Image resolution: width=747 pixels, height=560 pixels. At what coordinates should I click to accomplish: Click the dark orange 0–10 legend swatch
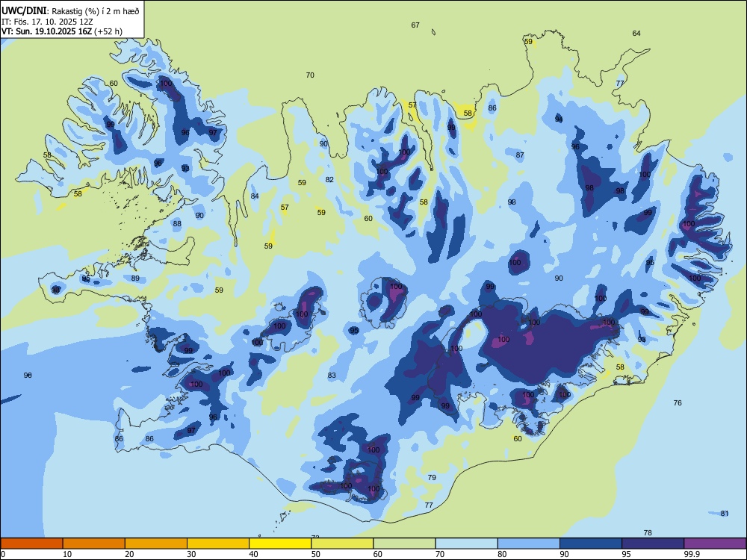(x=31, y=544)
